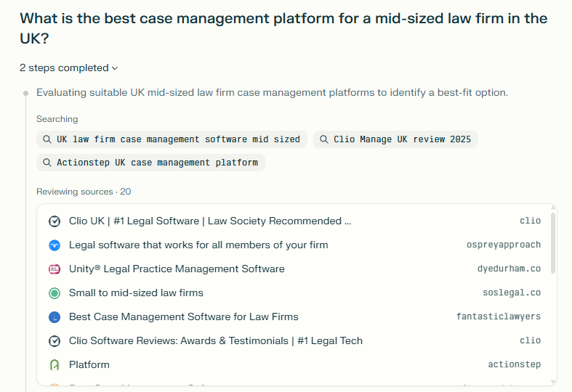
Task: Click Osprey favicon beside 'Legal software that works'
Action: point(55,245)
